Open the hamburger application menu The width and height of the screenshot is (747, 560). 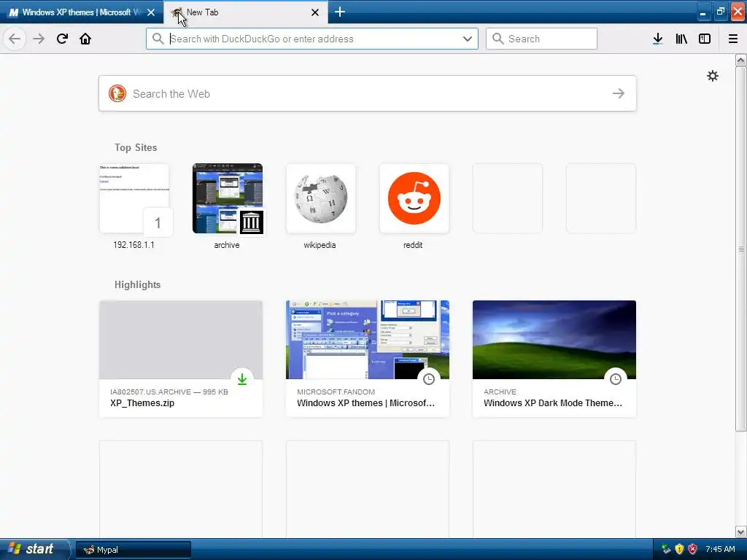pos(733,39)
